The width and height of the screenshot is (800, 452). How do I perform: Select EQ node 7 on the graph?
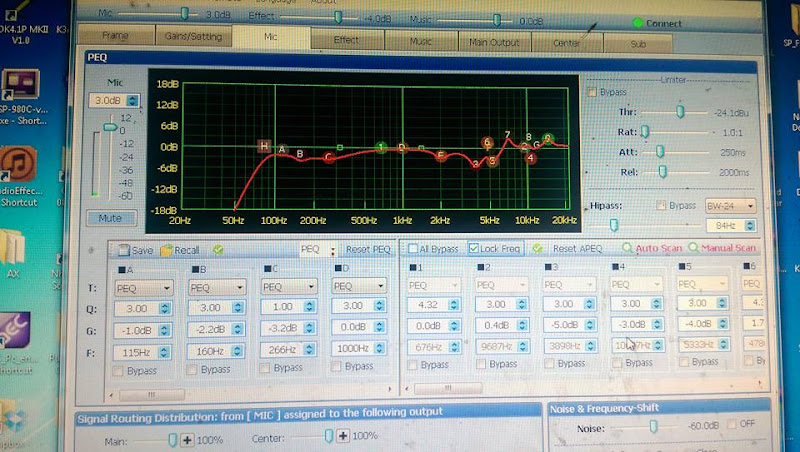[507, 135]
